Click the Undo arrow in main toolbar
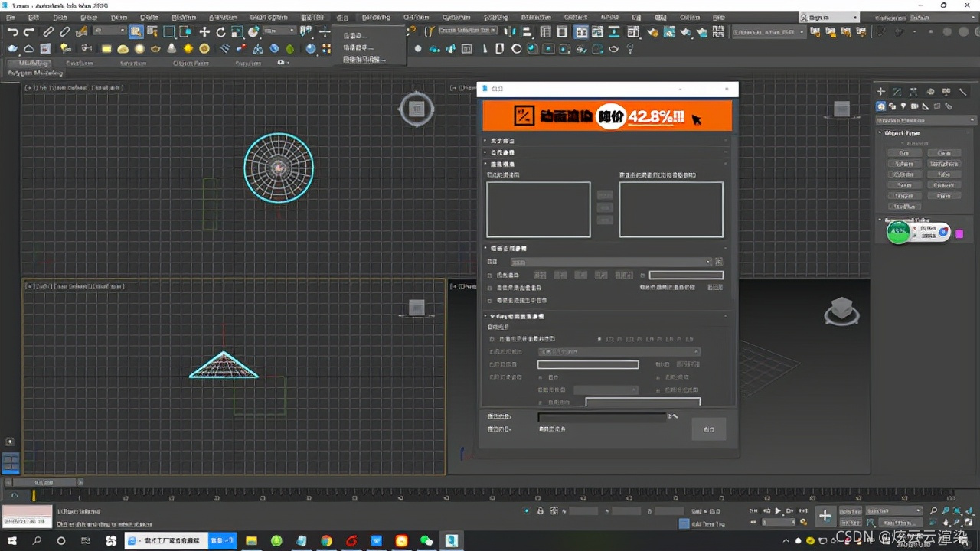The width and height of the screenshot is (980, 551). [x=13, y=31]
